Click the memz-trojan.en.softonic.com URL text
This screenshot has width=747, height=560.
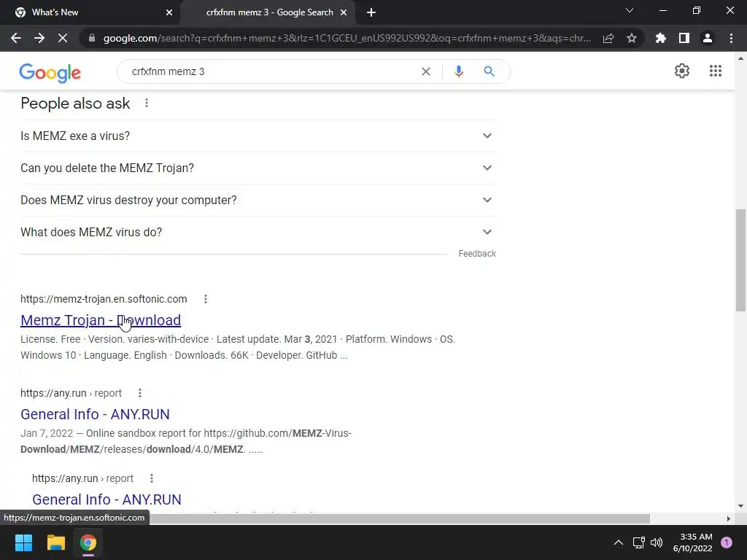tap(104, 299)
